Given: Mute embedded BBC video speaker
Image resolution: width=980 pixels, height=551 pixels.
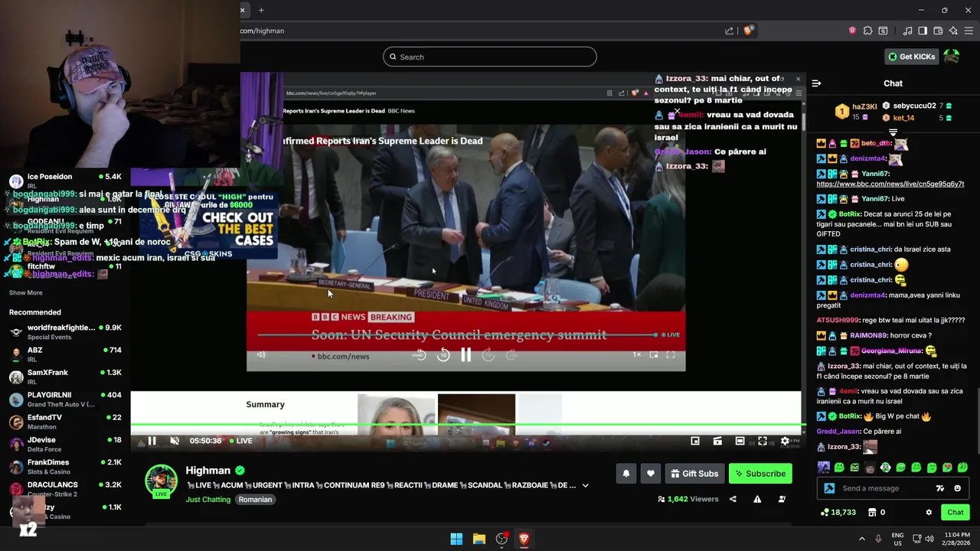Looking at the screenshot, I should pyautogui.click(x=261, y=355).
